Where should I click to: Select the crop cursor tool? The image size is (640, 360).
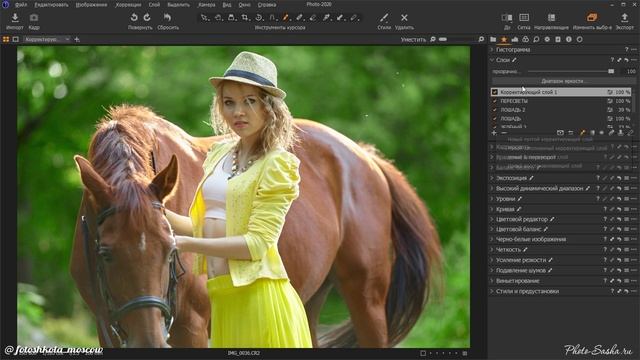tap(245, 18)
